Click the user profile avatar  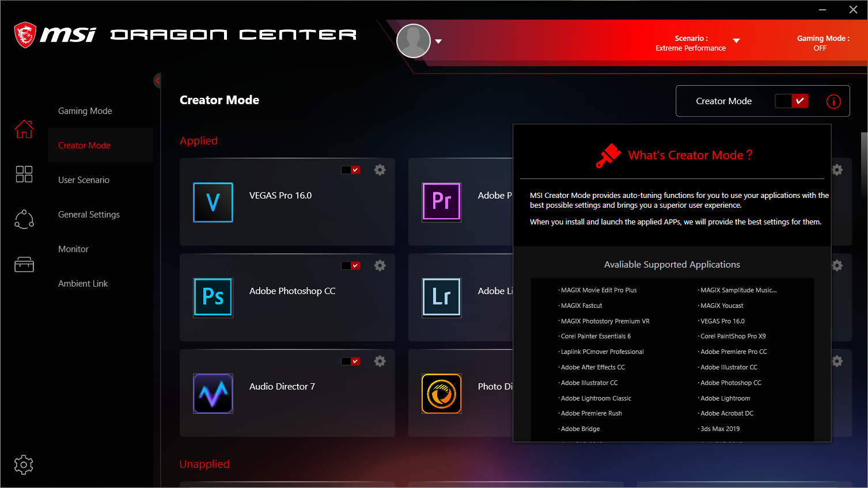414,41
